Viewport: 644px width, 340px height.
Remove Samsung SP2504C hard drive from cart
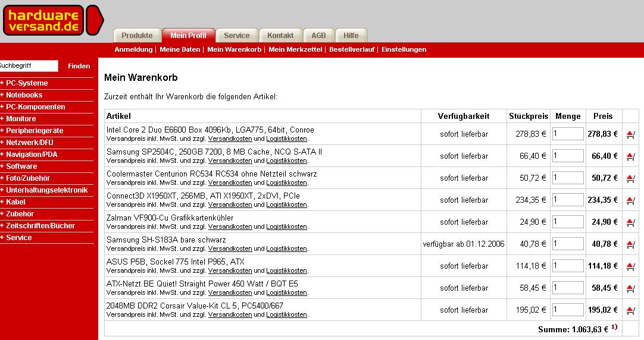point(630,156)
